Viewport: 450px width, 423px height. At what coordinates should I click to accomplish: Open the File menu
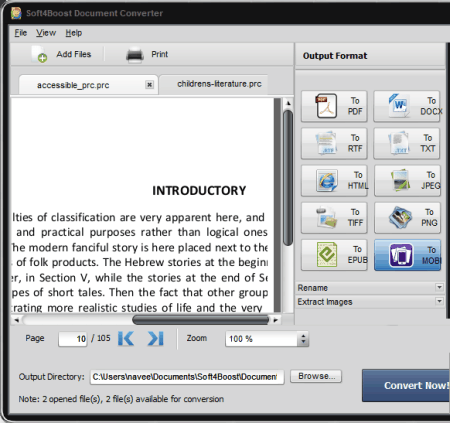coord(20,33)
